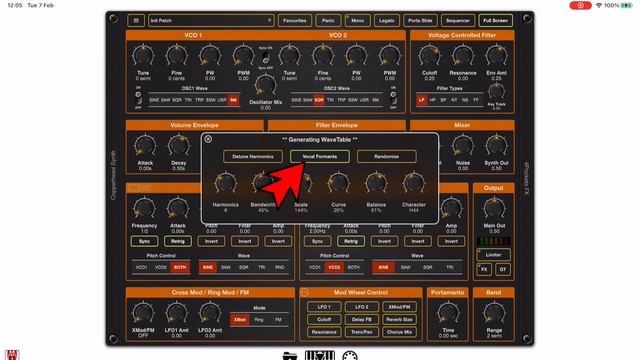Choose the BP filter type
This screenshot has width=640, height=360.
point(443,100)
